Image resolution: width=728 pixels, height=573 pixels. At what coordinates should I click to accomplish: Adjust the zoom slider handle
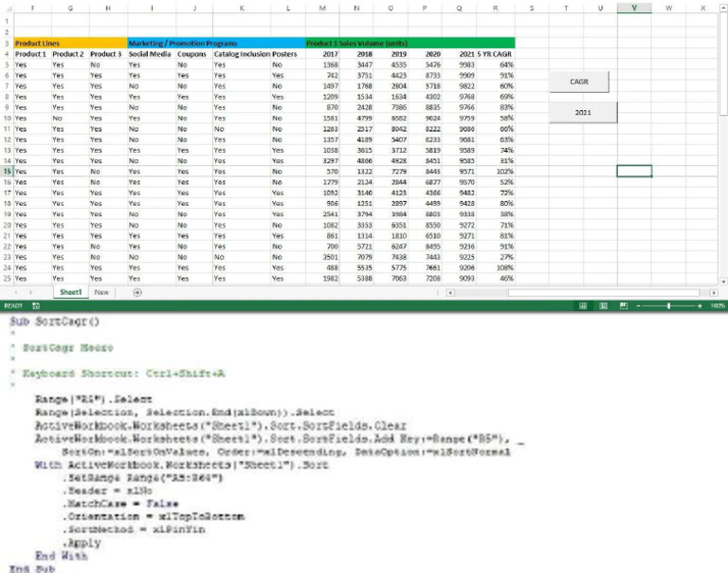pos(669,306)
